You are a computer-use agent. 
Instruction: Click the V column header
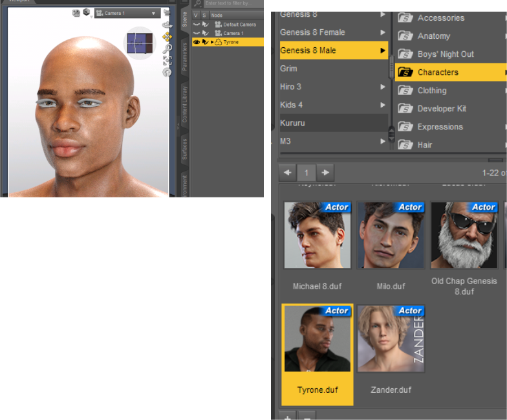click(x=195, y=16)
